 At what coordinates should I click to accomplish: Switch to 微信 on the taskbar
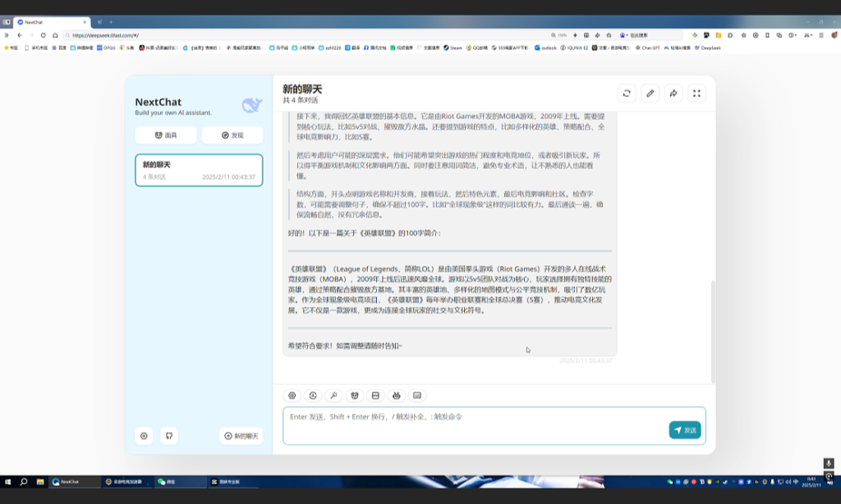[181, 482]
